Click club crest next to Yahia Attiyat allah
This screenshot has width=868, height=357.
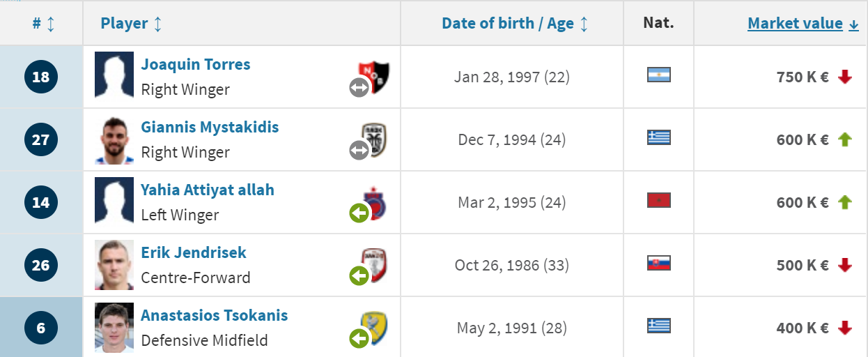pyautogui.click(x=374, y=203)
